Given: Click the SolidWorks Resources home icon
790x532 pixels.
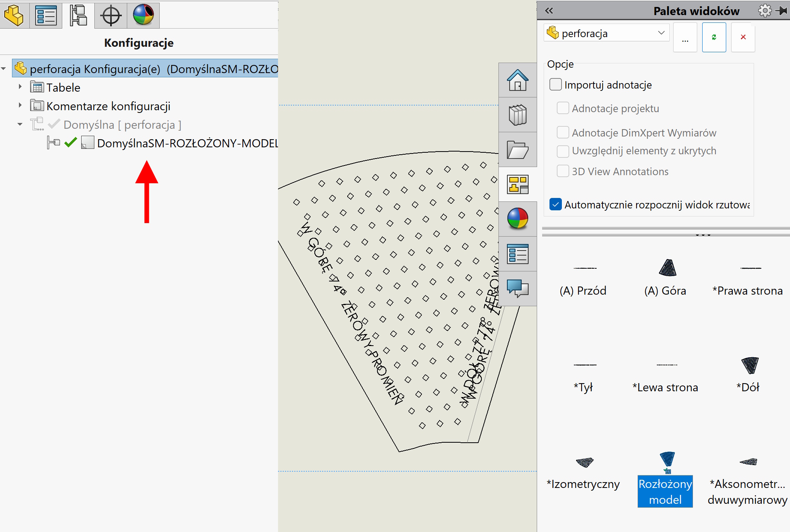Looking at the screenshot, I should 517,80.
